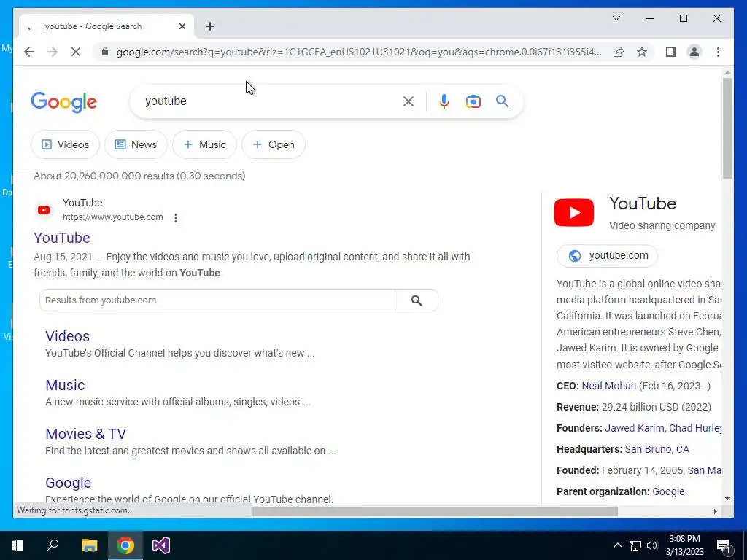
Task: Open the Jawed Karim founder link
Action: click(634, 428)
